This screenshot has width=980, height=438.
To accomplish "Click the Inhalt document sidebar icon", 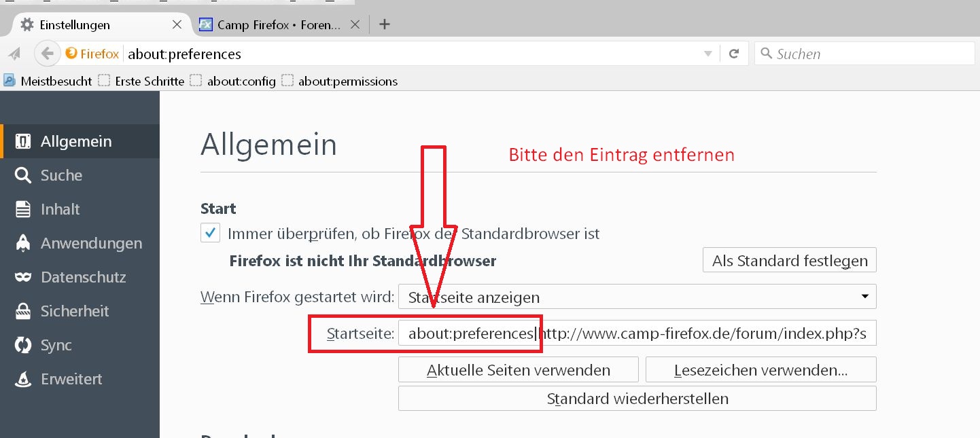I will tap(23, 209).
